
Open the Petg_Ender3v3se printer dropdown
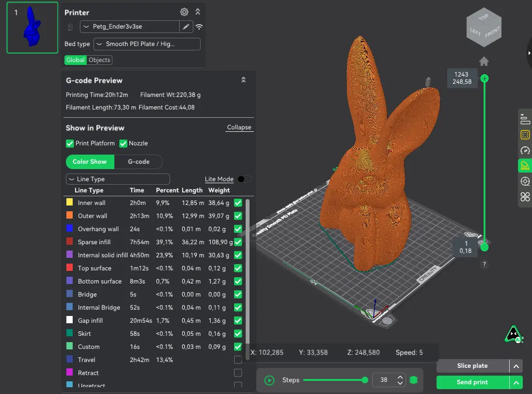point(129,27)
